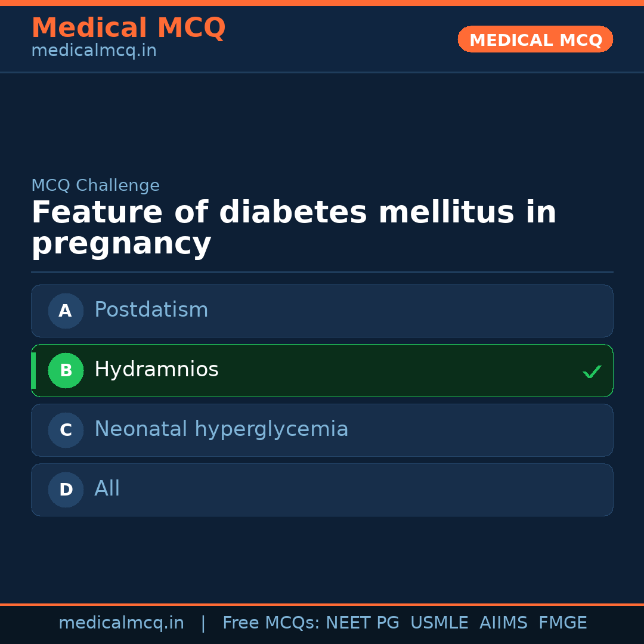The height and width of the screenshot is (644, 644).
Task: Select the Neonatal hyperglycemia answer text
Action: (221, 429)
